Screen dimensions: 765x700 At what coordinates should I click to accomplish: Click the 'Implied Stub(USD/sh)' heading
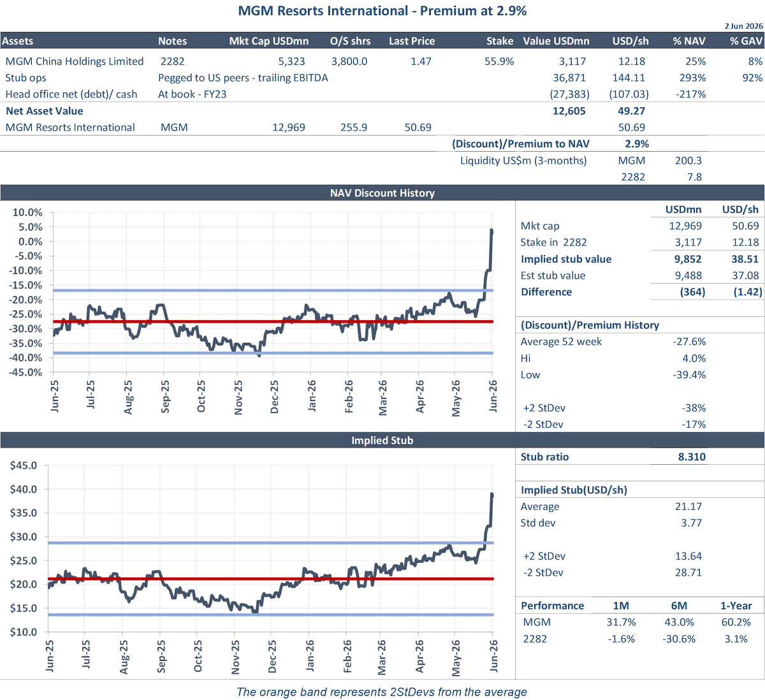[574, 490]
